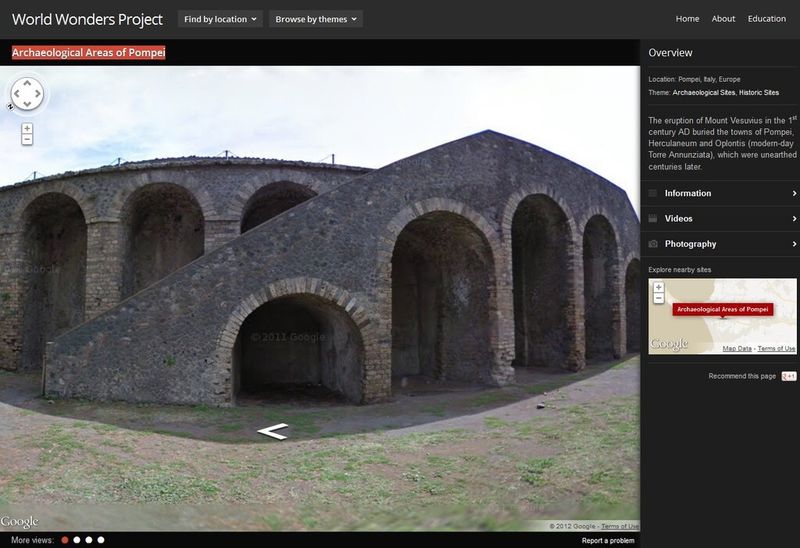Click the Historic Sites theme link
This screenshot has height=548, width=800.
point(759,93)
